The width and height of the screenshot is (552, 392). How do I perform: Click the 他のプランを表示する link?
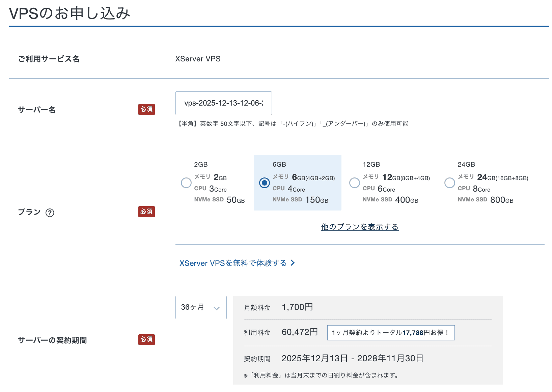click(360, 227)
